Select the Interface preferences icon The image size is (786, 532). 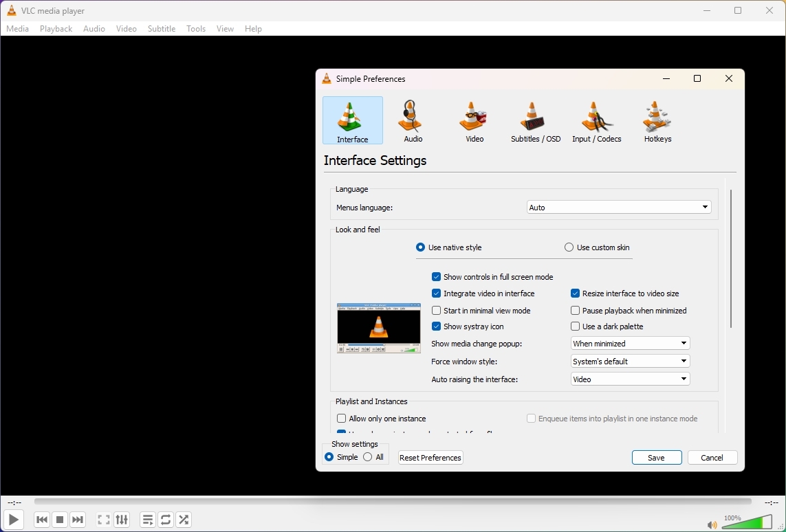point(352,120)
